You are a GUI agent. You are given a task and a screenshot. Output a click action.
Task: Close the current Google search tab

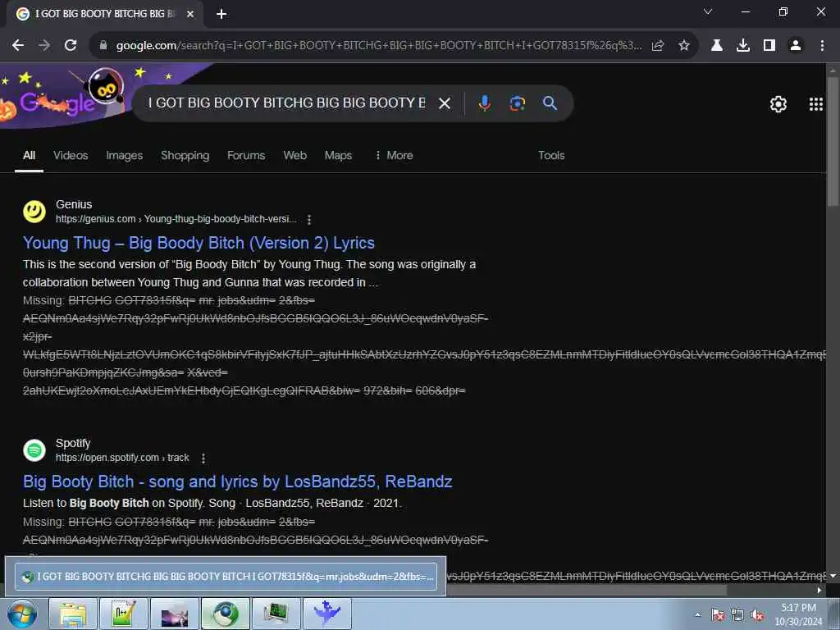point(190,14)
